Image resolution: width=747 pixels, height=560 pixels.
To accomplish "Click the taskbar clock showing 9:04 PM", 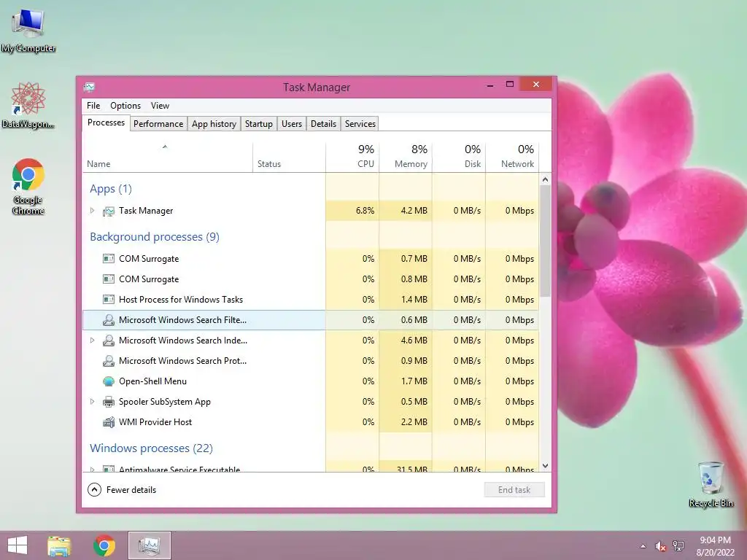I will pos(715,546).
